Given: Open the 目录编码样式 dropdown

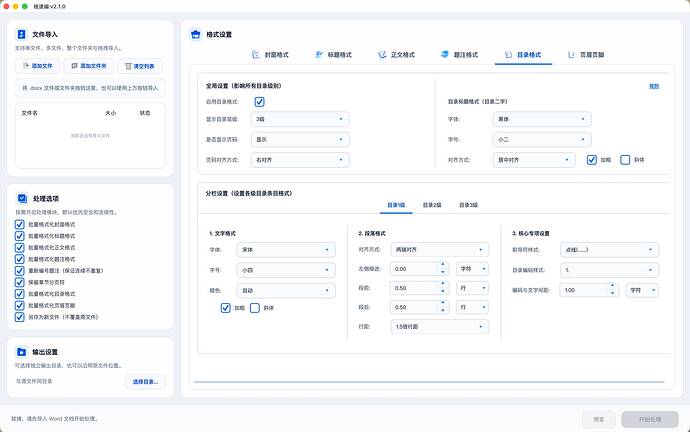Looking at the screenshot, I should coord(609,270).
